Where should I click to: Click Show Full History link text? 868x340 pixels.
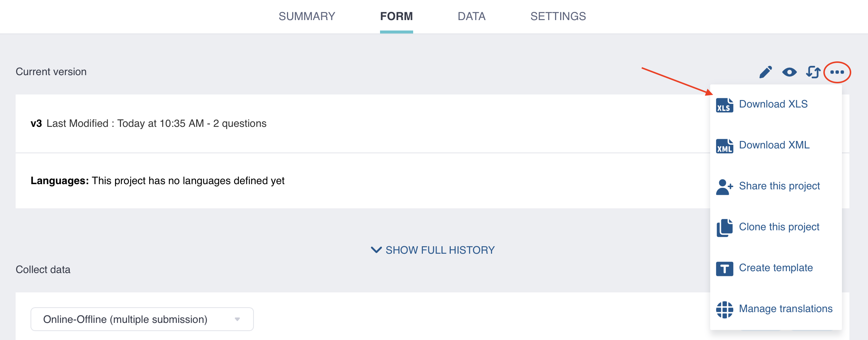[x=440, y=250]
